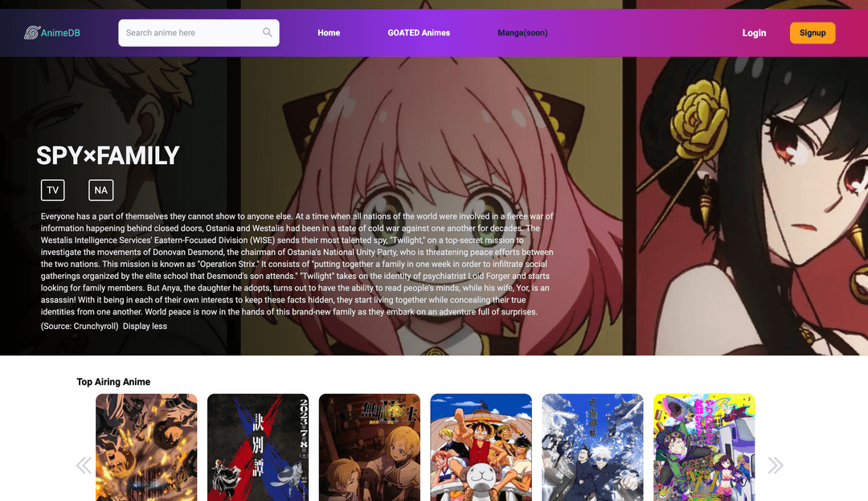Open the red-and-blue kanji poster
Viewport: 868px width, 501px height.
click(257, 447)
